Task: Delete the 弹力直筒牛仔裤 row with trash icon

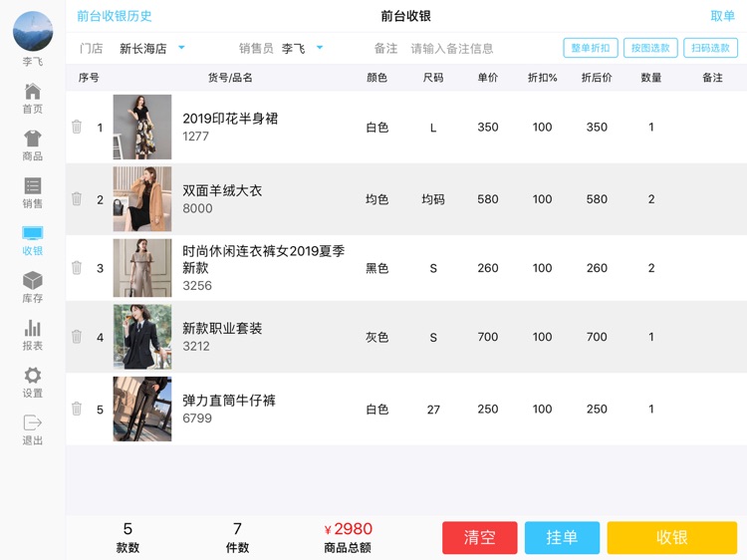Action: [77, 409]
